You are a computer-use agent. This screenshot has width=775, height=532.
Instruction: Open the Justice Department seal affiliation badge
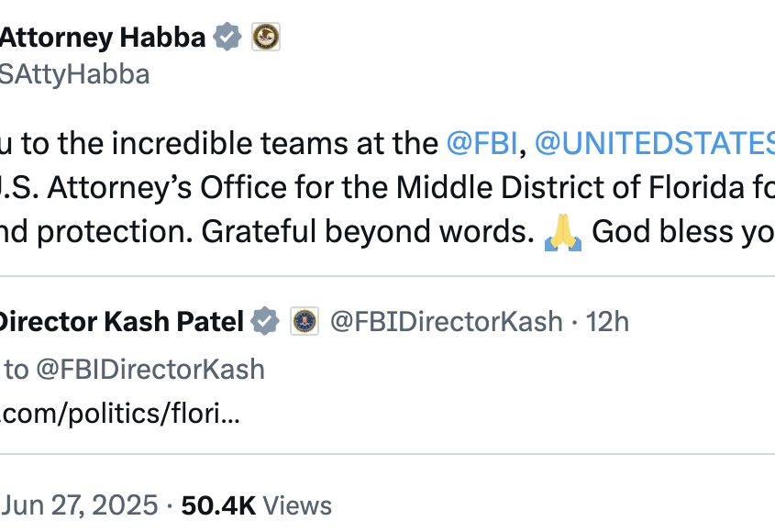point(266,37)
